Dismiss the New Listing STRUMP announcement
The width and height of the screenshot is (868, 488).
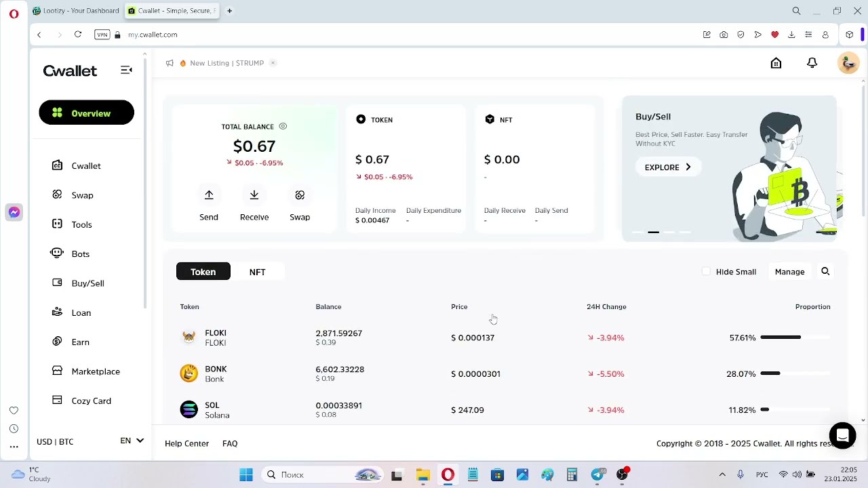[273, 63]
